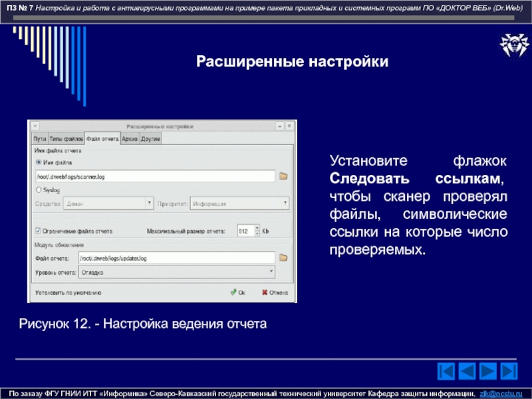Screen dimensions: 532x399
Task: Browse folder for updater.log path
Action: coord(283,257)
